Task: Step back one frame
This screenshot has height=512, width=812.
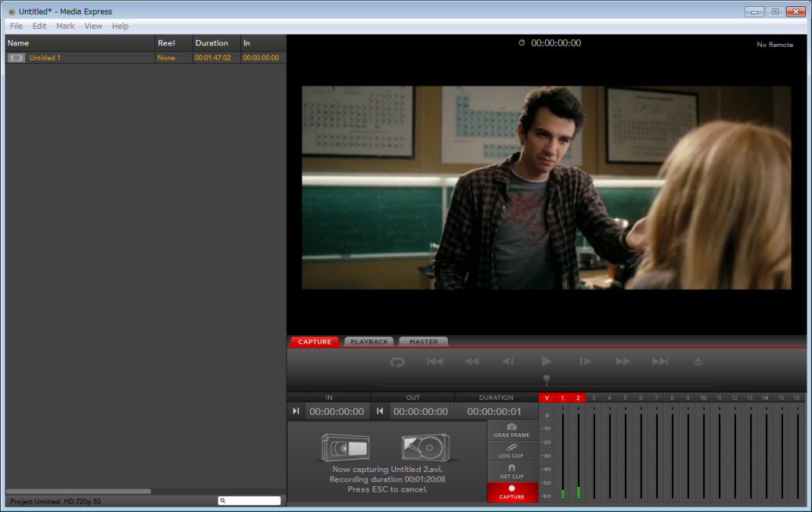Action: [508, 362]
